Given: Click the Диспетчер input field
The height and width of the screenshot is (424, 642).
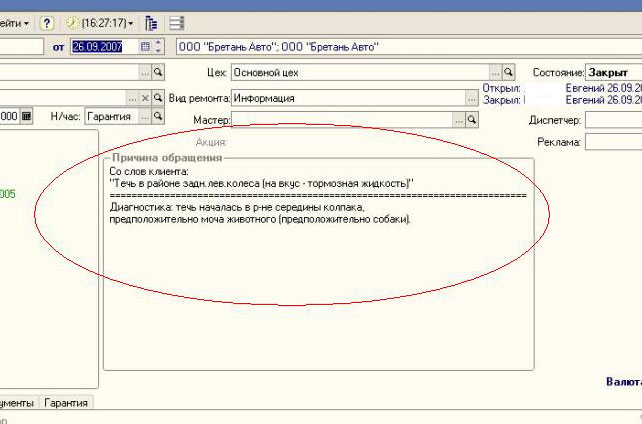Looking at the screenshot, I should coord(613,120).
